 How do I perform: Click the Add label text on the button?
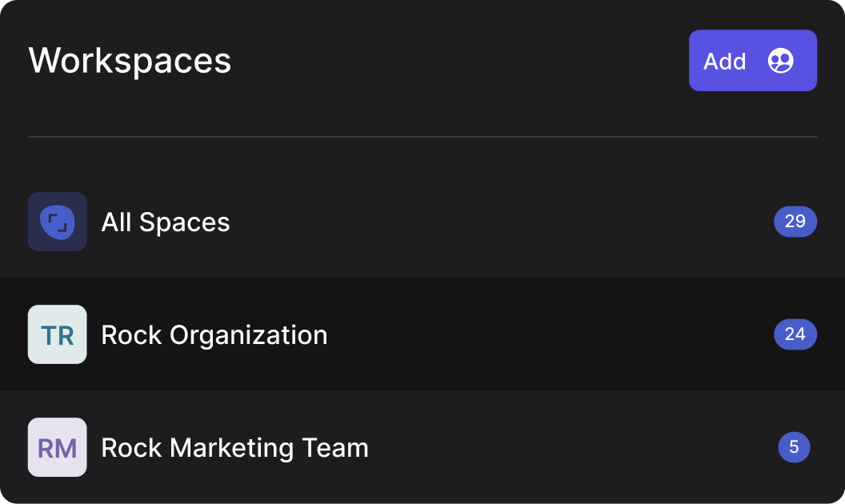click(x=724, y=60)
